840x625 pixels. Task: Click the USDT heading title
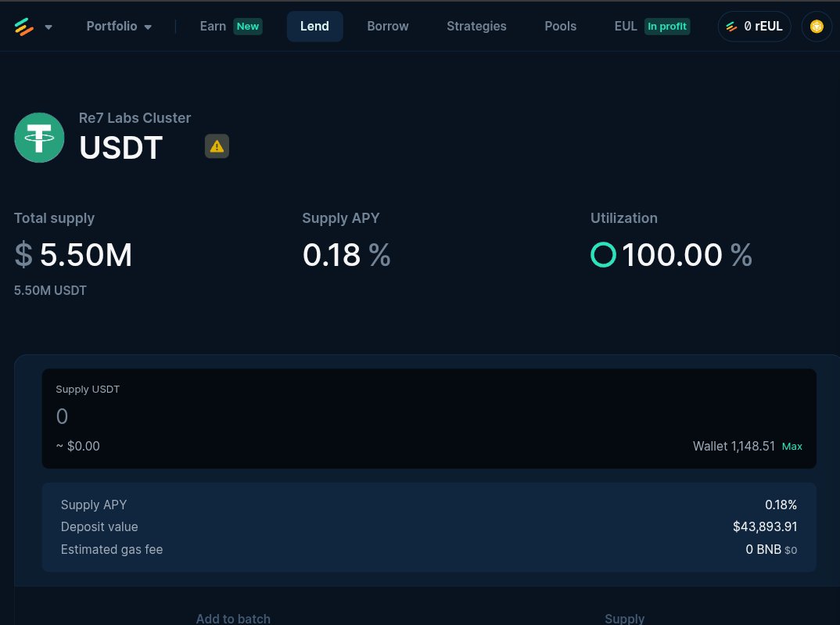[x=121, y=147]
